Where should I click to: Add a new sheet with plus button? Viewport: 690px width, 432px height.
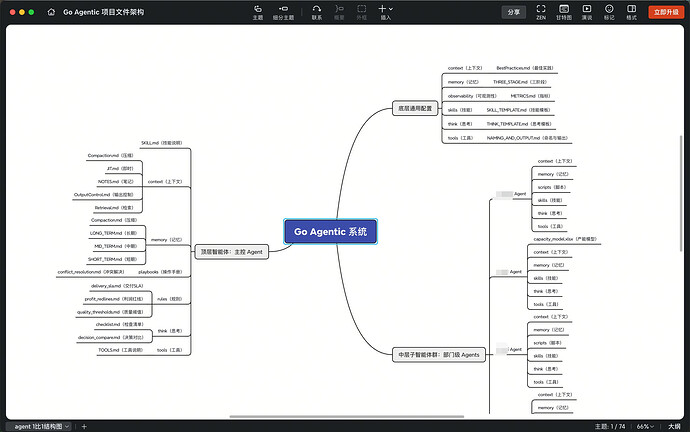point(84,426)
